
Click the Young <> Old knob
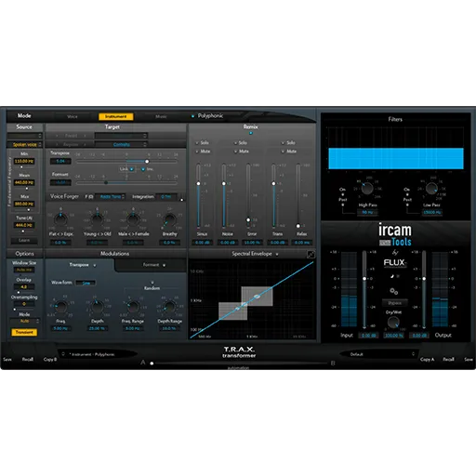click(x=97, y=218)
